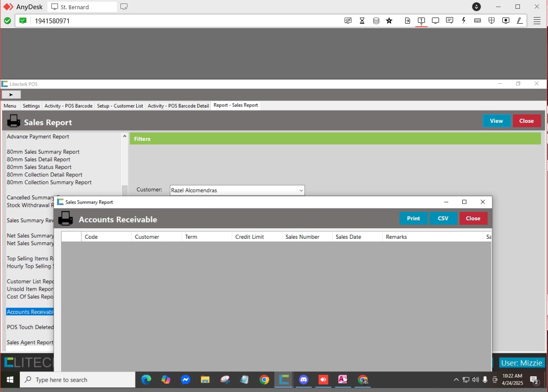Screen dimensions: 548x392
Task: Open the AnyDesk keyboard settings icon
Action: click(478, 21)
